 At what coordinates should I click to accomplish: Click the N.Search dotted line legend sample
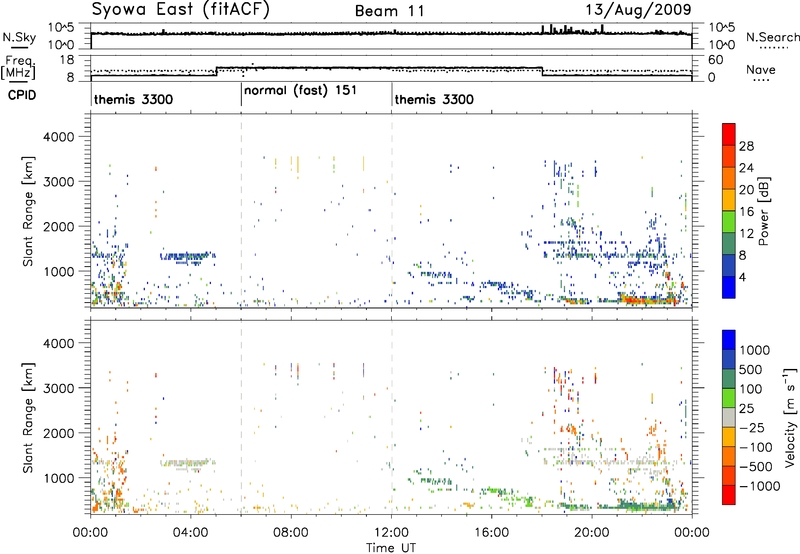point(774,47)
